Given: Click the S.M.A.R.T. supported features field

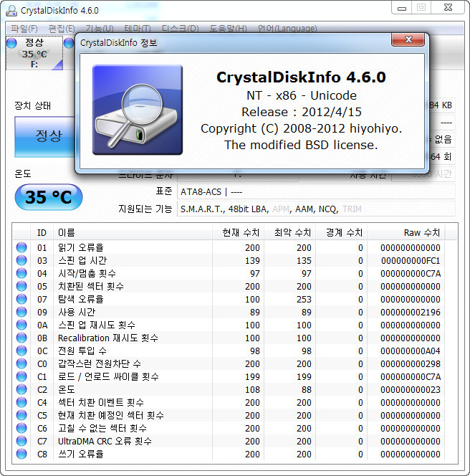Looking at the screenshot, I should click(316, 209).
